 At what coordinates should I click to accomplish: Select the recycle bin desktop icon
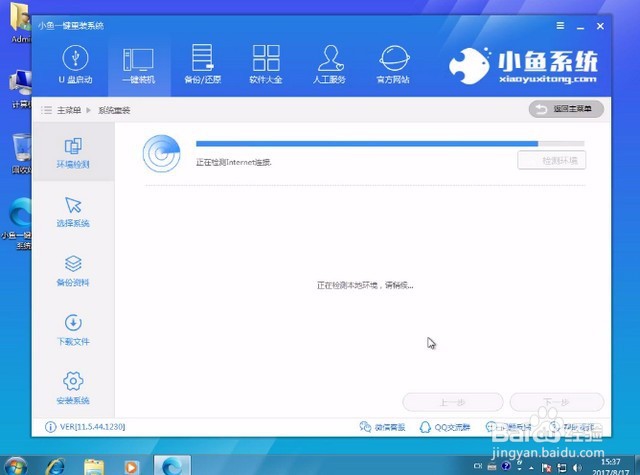(21, 153)
